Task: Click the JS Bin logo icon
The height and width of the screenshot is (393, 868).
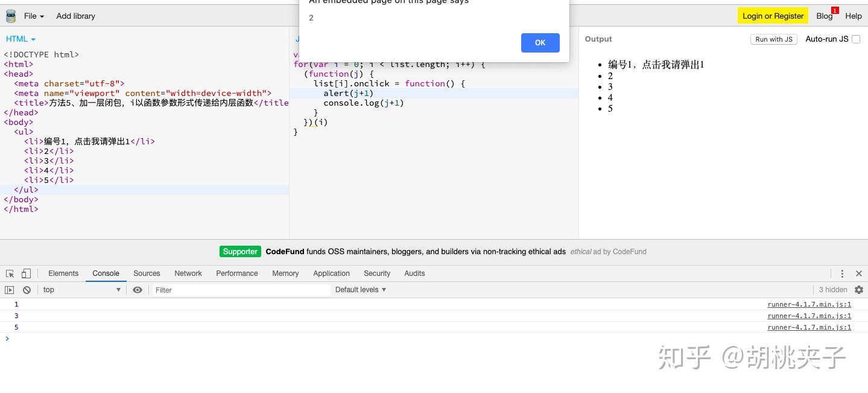Action: [x=10, y=16]
